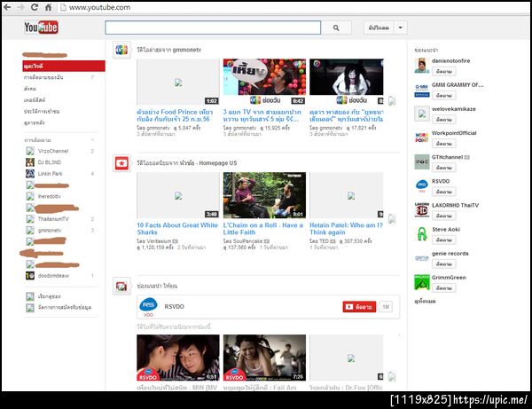532x409 pixels.
Task: Click RSVDO logo in recommended channels
Action: coord(422,186)
